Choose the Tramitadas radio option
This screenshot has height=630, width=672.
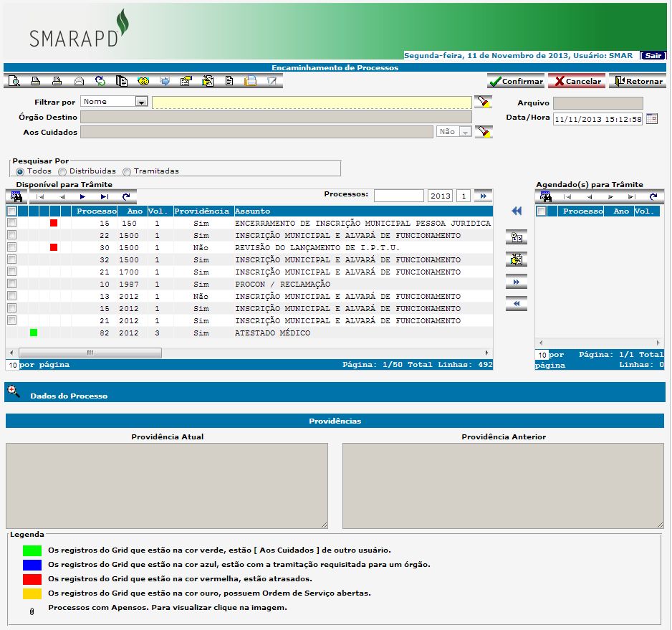(126, 171)
